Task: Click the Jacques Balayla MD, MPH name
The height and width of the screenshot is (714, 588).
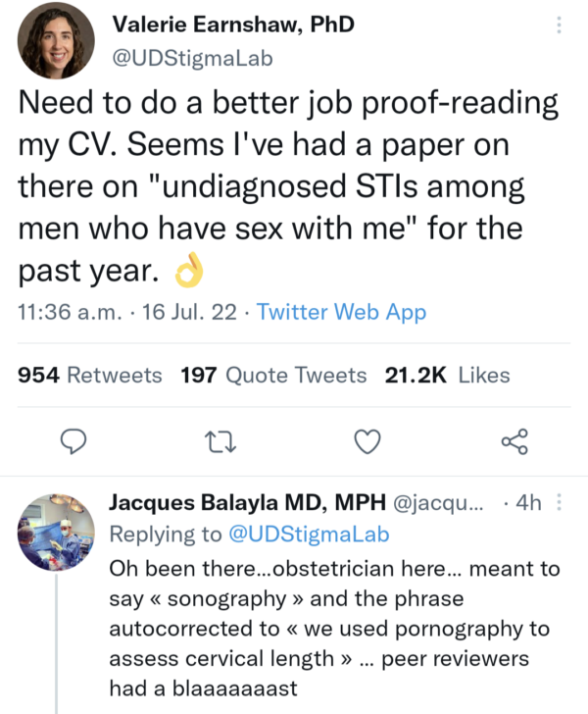Action: pyautogui.click(x=247, y=503)
